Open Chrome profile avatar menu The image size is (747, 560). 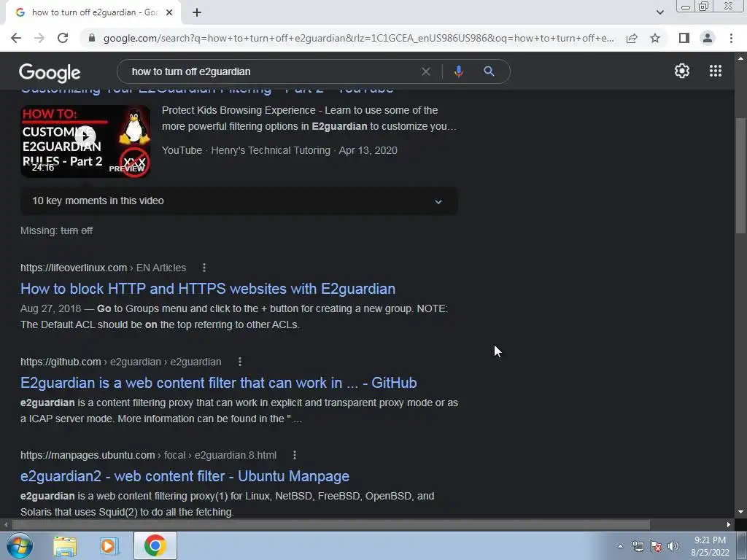coord(708,38)
